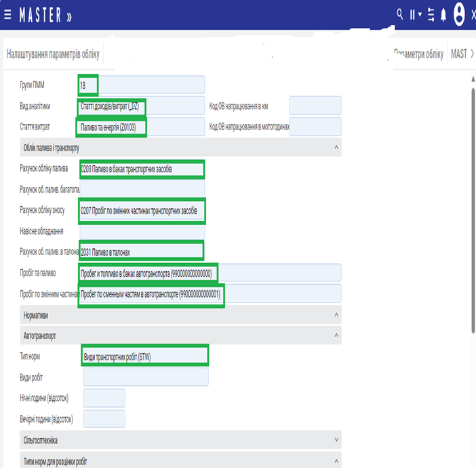Open the user profile avatar
The image size is (476, 468).
459,14
